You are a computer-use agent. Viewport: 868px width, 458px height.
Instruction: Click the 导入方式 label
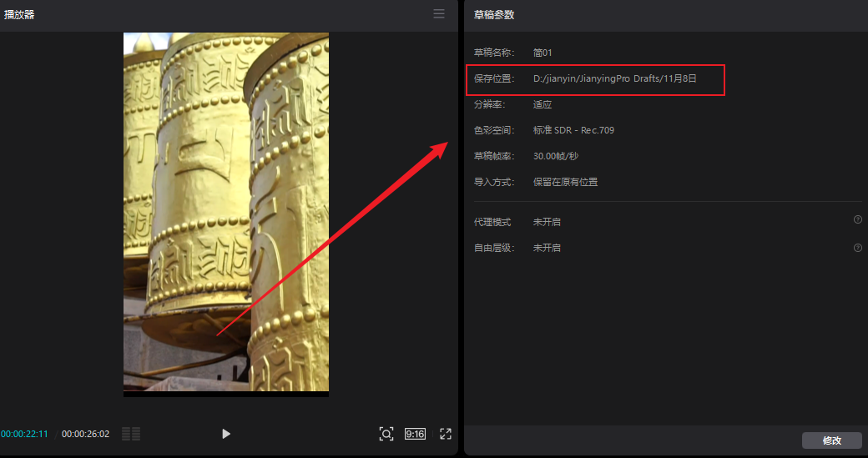click(x=494, y=182)
